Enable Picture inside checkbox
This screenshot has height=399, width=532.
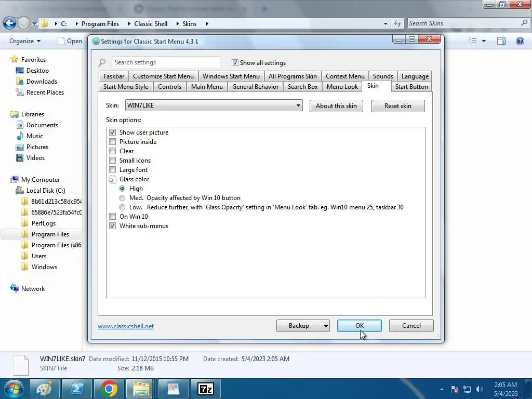(112, 141)
